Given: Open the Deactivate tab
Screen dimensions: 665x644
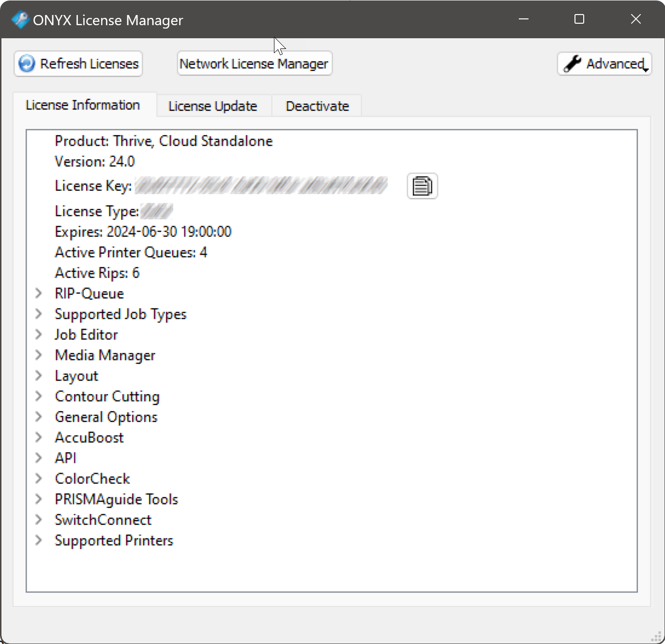Looking at the screenshot, I should [x=317, y=106].
